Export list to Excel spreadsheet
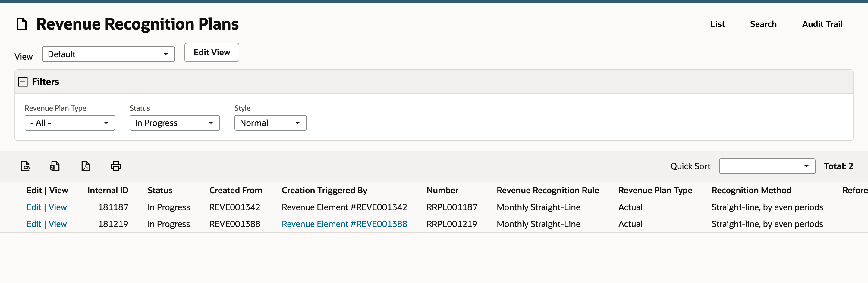Viewport: 868px width, 283px height. 55,166
